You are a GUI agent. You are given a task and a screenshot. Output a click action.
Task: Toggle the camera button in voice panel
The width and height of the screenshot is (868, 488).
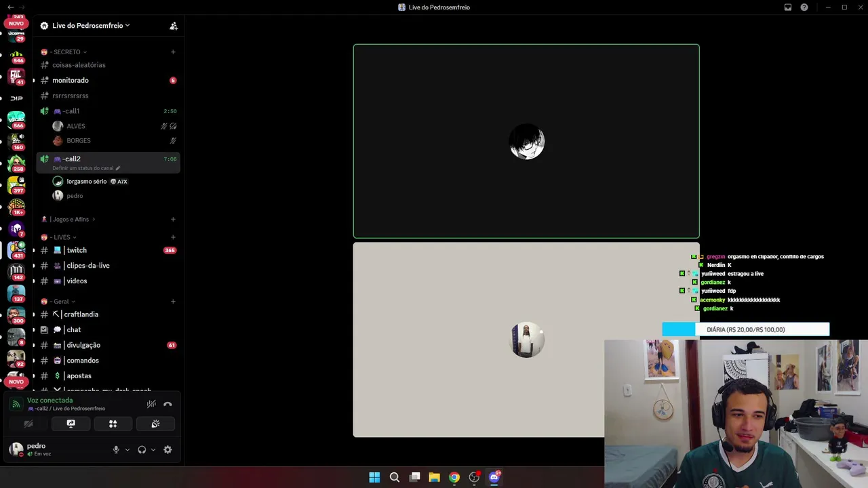click(28, 424)
